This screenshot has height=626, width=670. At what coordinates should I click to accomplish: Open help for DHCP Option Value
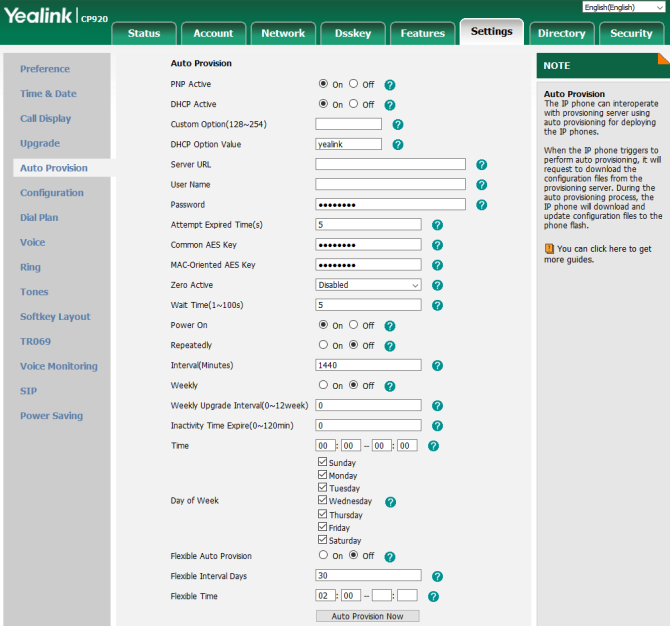(398, 145)
